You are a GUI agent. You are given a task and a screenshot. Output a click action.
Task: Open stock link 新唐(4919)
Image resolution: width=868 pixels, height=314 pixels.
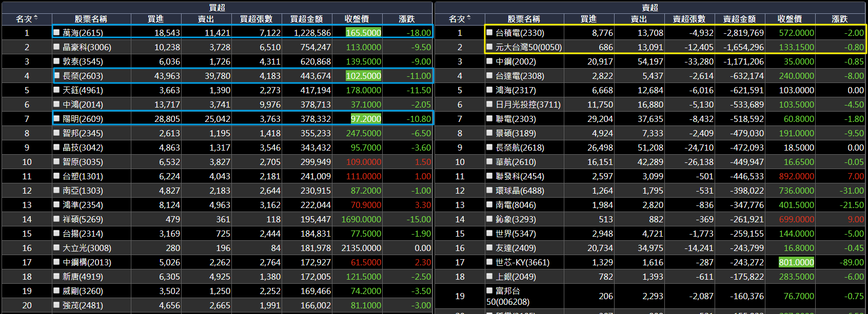coord(83,277)
